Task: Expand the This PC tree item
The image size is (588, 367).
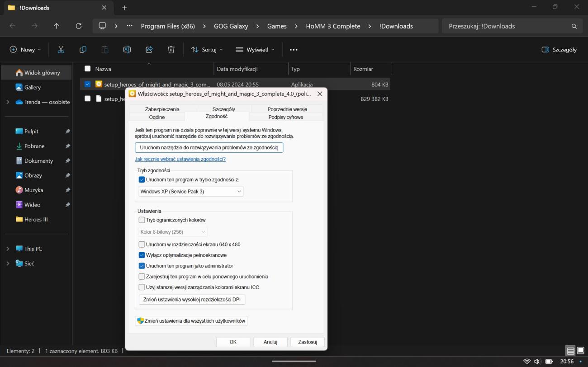Action: (x=8, y=249)
